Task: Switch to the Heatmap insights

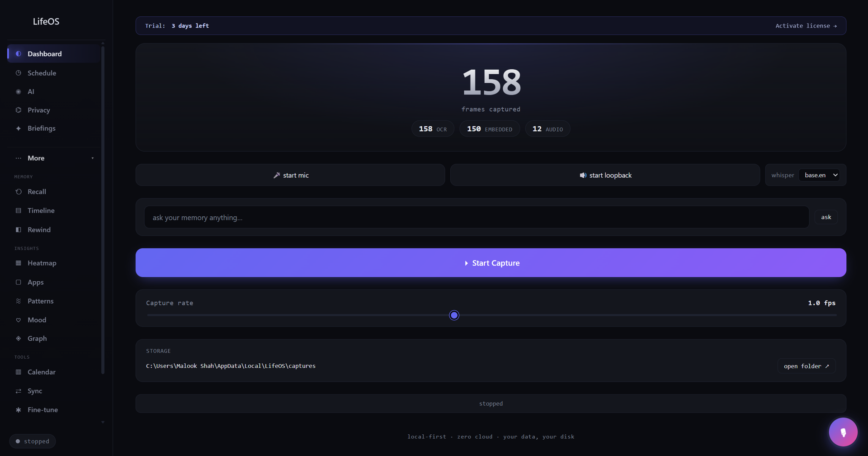Action: pos(54,263)
